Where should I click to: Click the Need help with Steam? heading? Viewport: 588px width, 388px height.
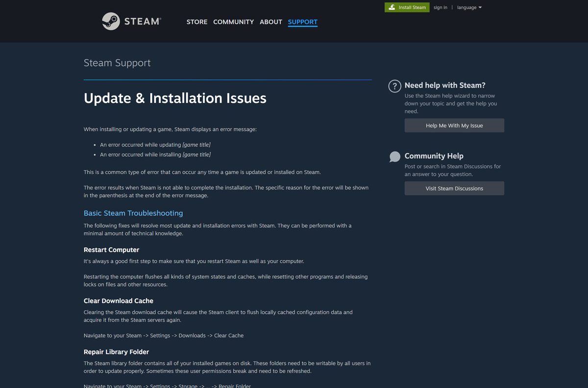pos(445,85)
